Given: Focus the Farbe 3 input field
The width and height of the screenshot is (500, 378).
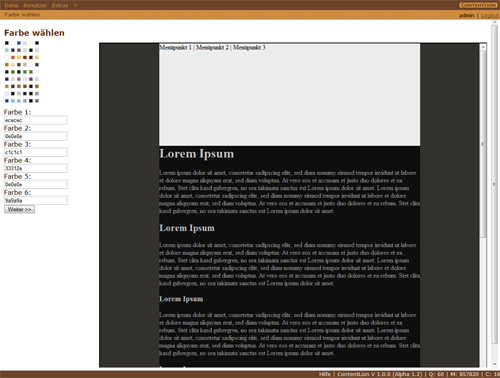Looking at the screenshot, I should coord(36,152).
